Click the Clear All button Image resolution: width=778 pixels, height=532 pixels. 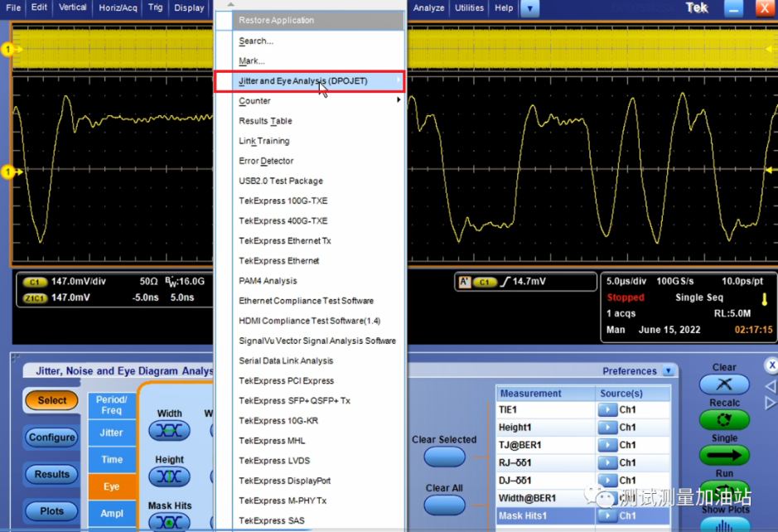pyautogui.click(x=444, y=505)
